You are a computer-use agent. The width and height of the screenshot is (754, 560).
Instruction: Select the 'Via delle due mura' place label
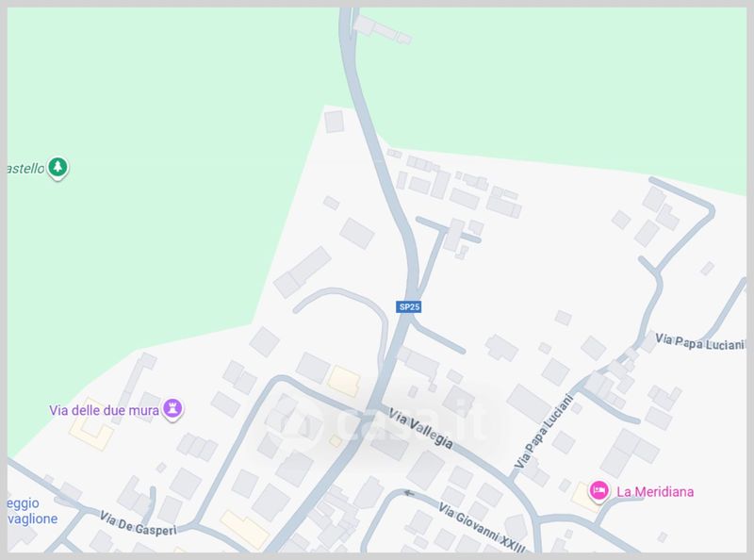(104, 410)
